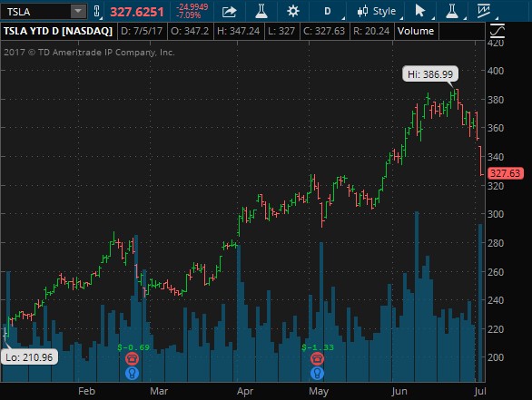
Task: Click the Hi: 386.99 price bubble
Action: (x=430, y=74)
